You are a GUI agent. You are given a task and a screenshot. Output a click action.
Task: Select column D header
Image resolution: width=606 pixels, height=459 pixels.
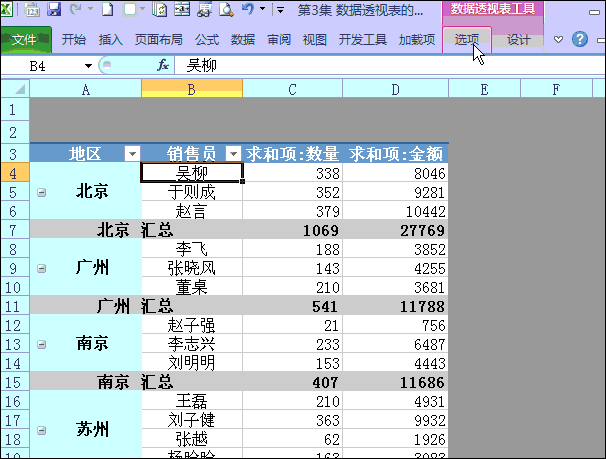point(396,89)
